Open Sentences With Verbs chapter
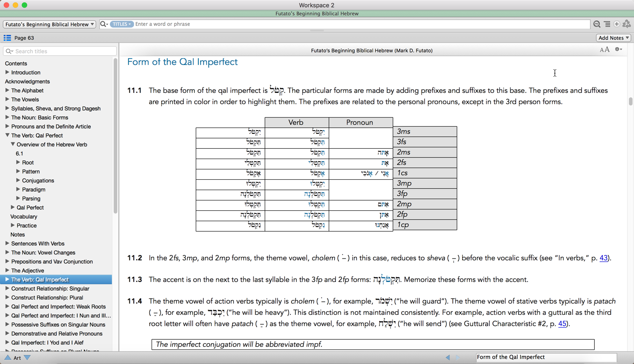 [38, 244]
